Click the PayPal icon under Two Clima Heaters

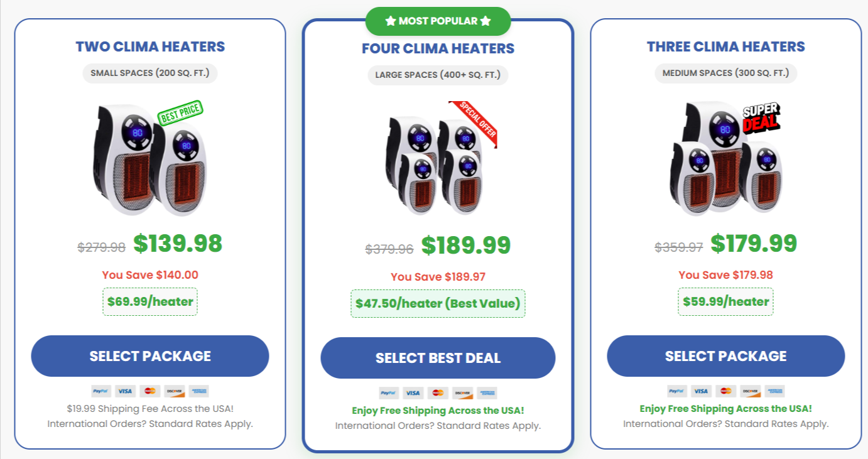click(101, 392)
